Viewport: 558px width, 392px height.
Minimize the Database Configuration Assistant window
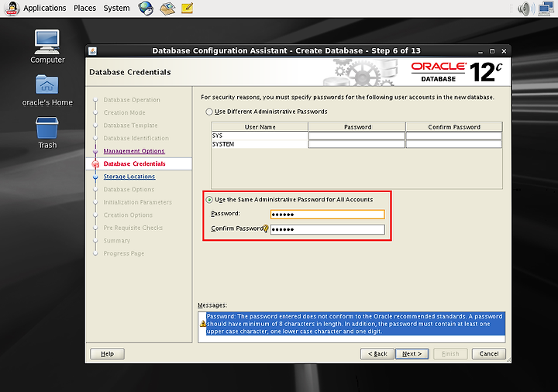pos(480,51)
